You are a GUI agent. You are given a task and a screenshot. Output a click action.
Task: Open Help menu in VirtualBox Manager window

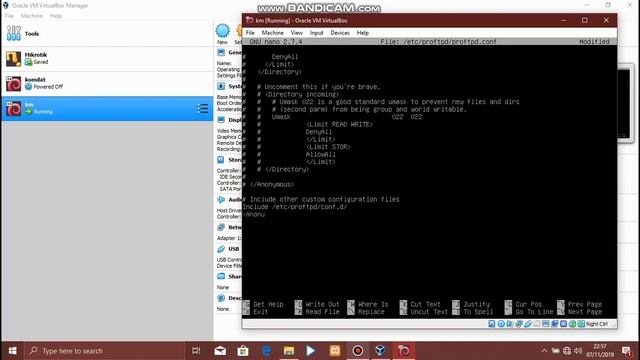(x=56, y=16)
